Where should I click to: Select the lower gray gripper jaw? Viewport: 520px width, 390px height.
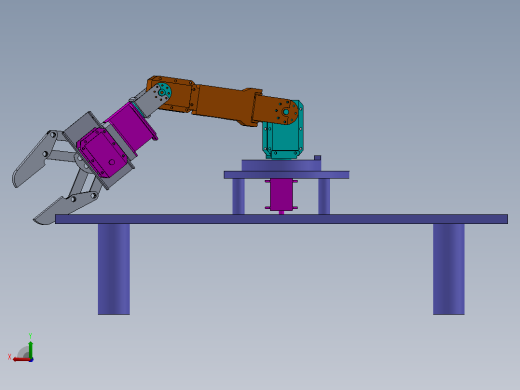65,207
